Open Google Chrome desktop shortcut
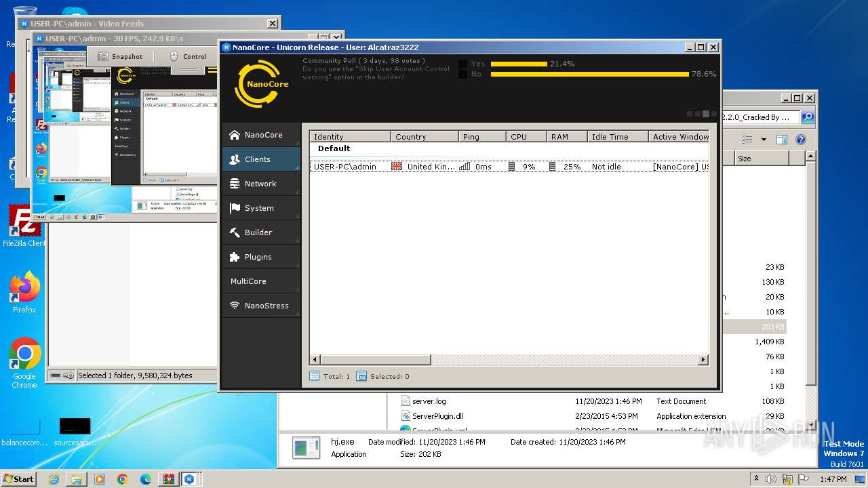This screenshot has height=488, width=868. click(24, 363)
